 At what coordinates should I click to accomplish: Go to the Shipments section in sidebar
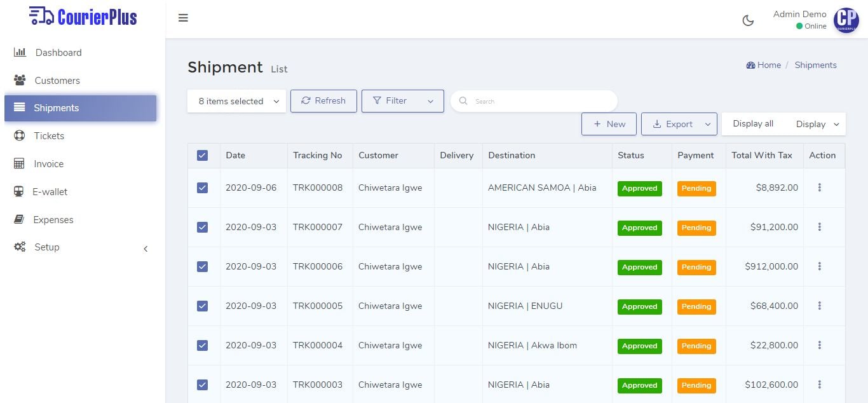(x=57, y=107)
